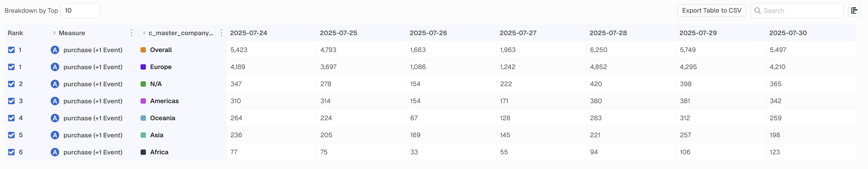Click the orange Overall color swatch
The image size is (868, 169).
(x=143, y=50)
